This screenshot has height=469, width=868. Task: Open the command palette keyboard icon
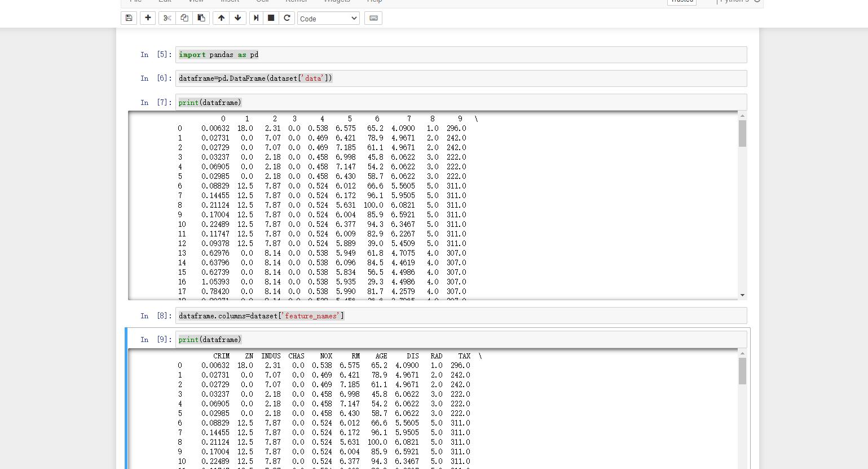pyautogui.click(x=373, y=18)
